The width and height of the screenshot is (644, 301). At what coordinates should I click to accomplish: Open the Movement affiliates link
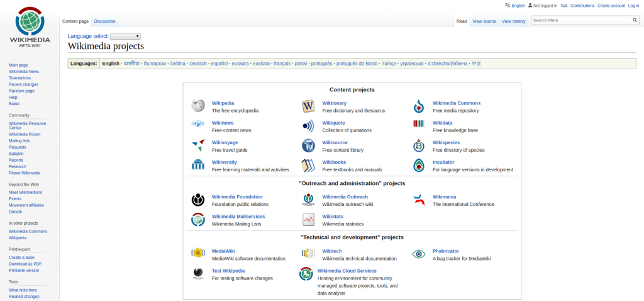[26, 205]
